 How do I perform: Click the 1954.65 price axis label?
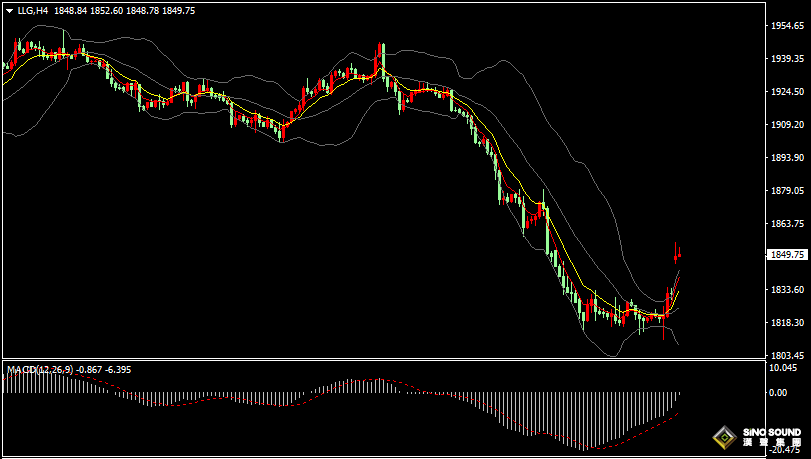pyautogui.click(x=785, y=26)
